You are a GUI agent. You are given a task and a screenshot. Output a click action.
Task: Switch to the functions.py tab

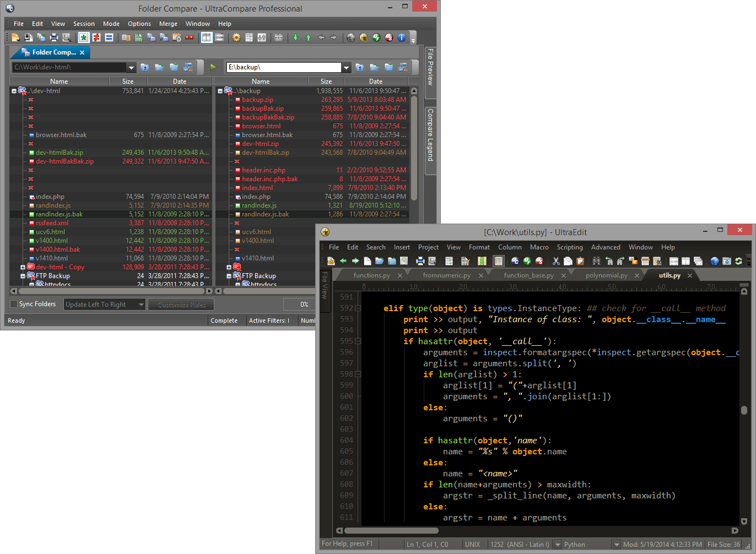click(371, 275)
